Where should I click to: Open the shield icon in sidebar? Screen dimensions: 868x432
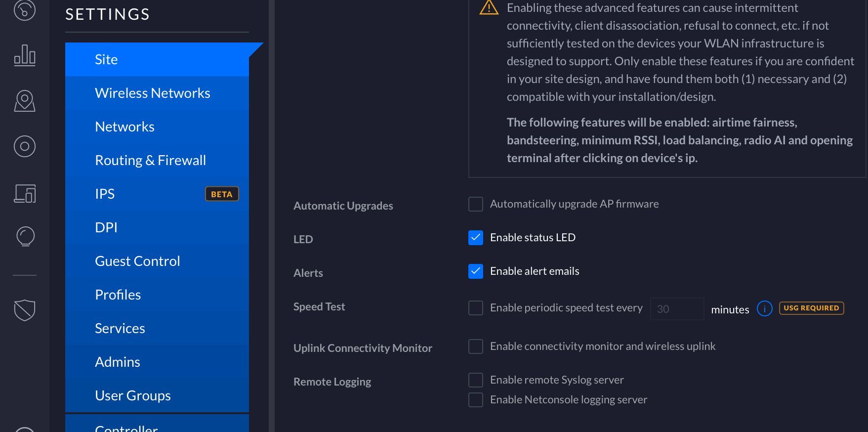coord(25,310)
